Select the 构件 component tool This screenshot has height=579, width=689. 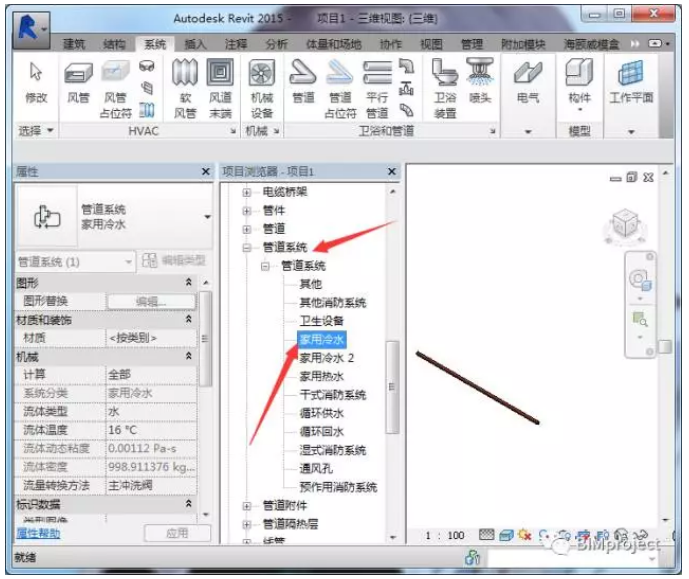tap(579, 83)
